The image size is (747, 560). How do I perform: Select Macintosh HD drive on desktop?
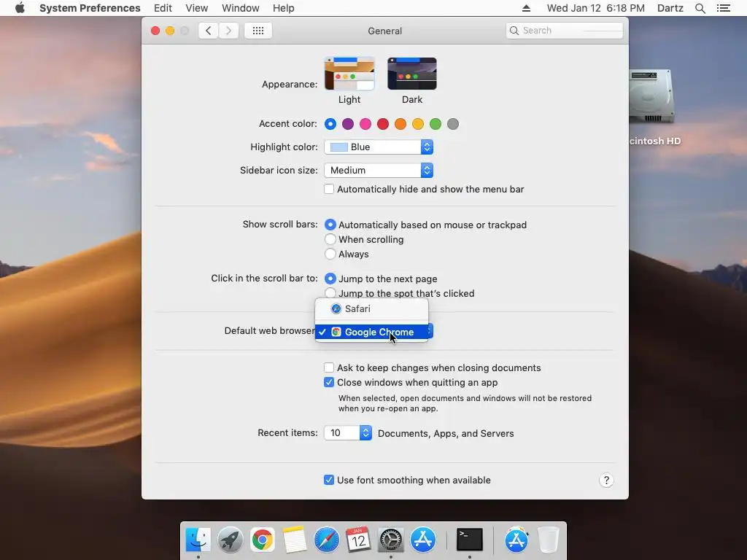(651, 97)
